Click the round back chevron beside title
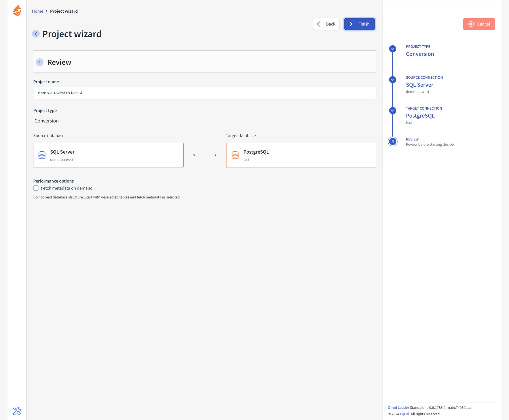Screen dimensions: 509x420 (36, 34)
